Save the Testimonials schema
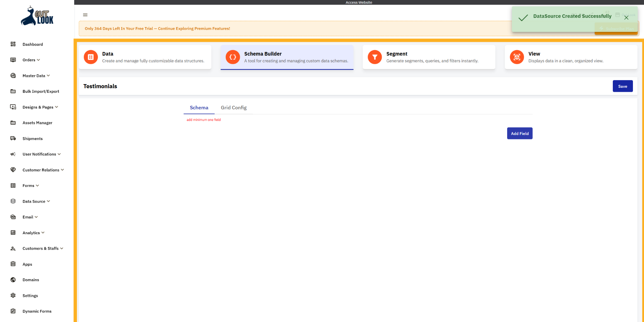Viewport: 644px width, 322px height. pyautogui.click(x=623, y=86)
